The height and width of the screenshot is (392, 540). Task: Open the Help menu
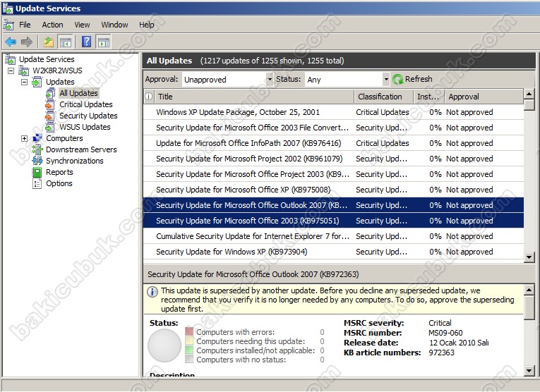click(x=146, y=25)
